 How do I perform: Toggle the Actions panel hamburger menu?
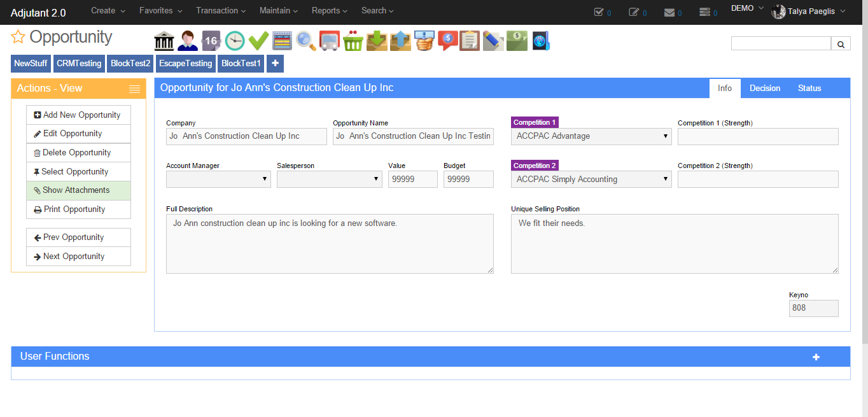(x=134, y=88)
